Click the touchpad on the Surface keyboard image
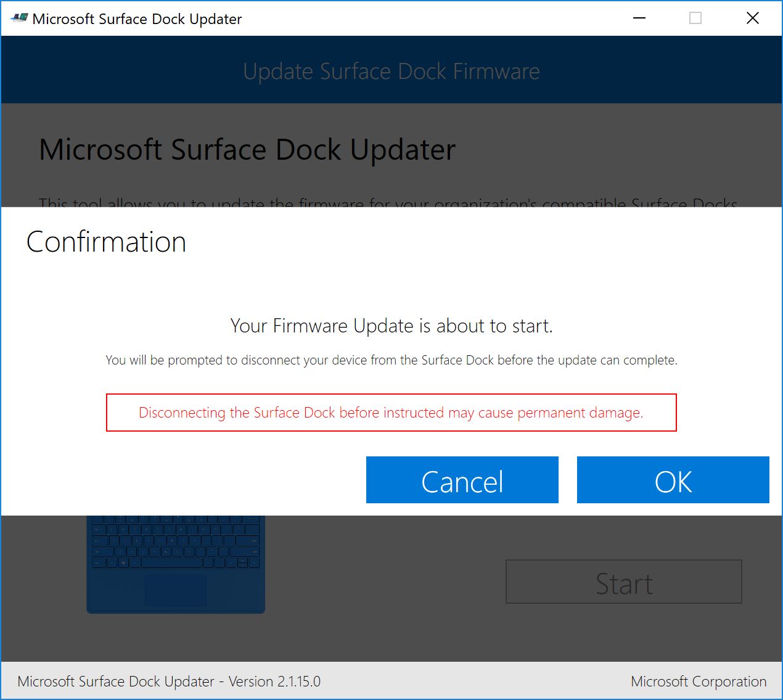The width and height of the screenshot is (783, 700). click(x=176, y=590)
